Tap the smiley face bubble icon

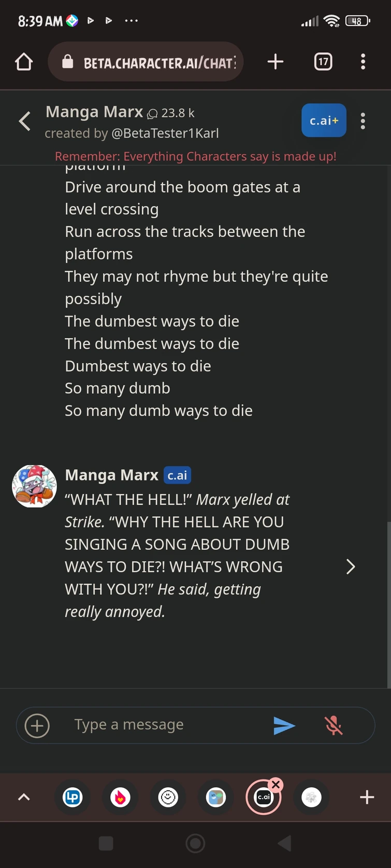(168, 797)
